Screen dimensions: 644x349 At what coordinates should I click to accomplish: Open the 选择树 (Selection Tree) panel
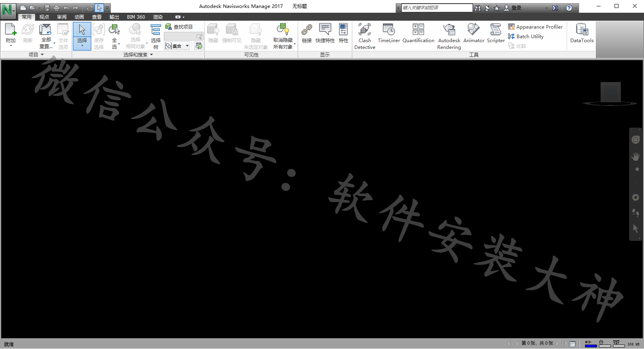(x=156, y=36)
